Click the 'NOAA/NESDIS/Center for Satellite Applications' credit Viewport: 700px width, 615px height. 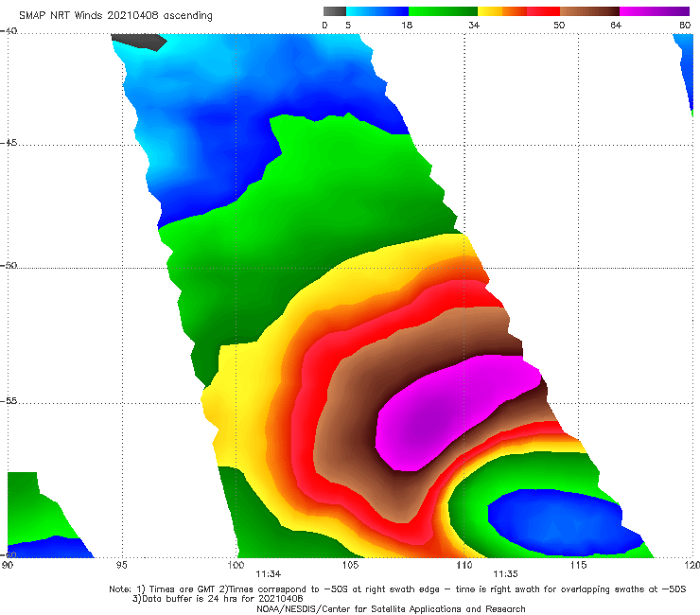tap(391, 608)
